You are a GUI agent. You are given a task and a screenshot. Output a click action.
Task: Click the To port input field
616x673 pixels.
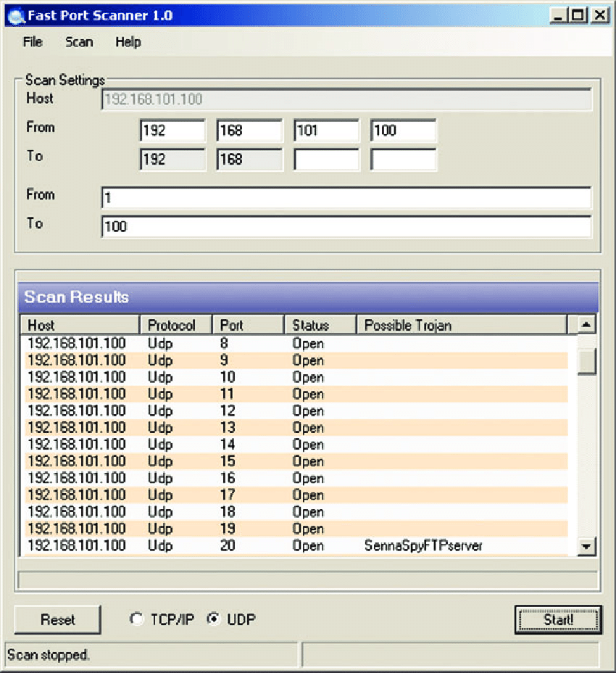tap(346, 226)
